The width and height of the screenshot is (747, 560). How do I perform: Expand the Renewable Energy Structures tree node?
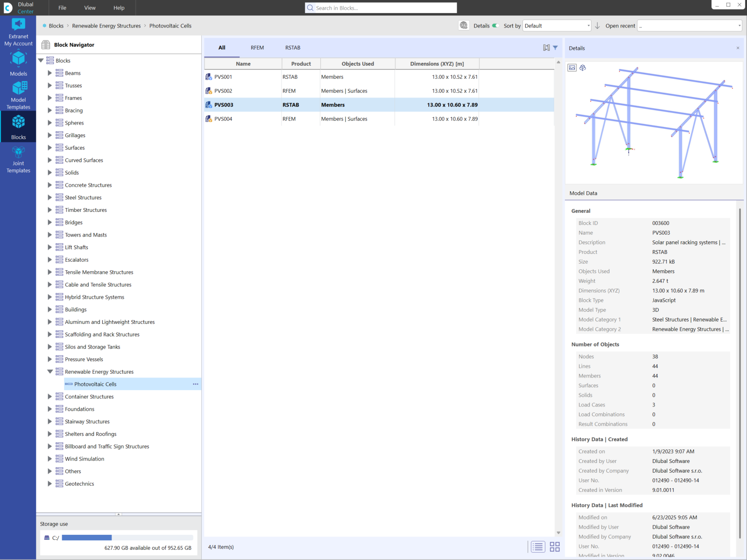[x=50, y=371]
